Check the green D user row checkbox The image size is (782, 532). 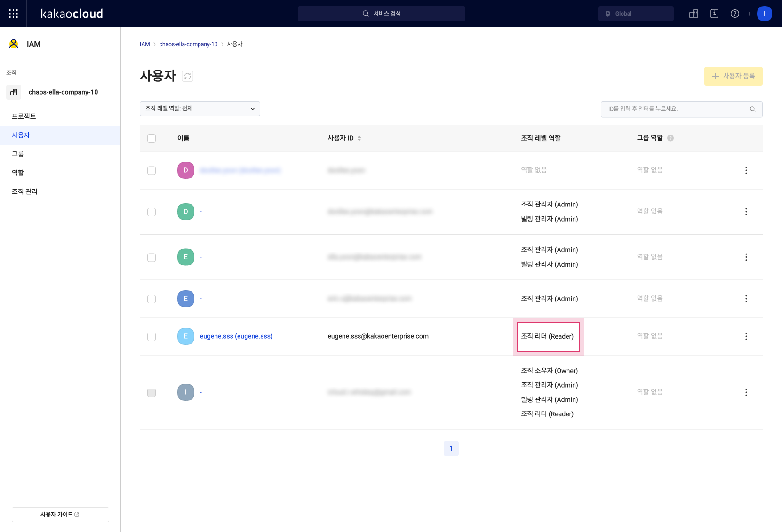tap(152, 212)
